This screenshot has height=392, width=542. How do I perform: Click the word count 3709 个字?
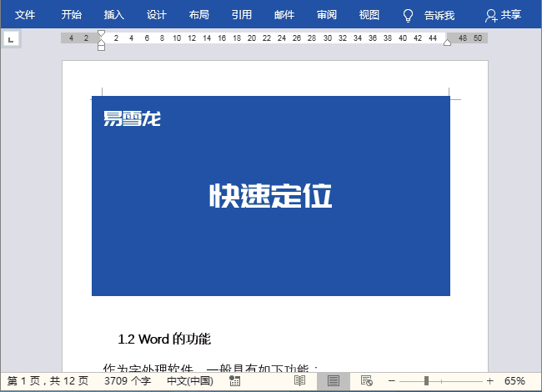pyautogui.click(x=128, y=381)
